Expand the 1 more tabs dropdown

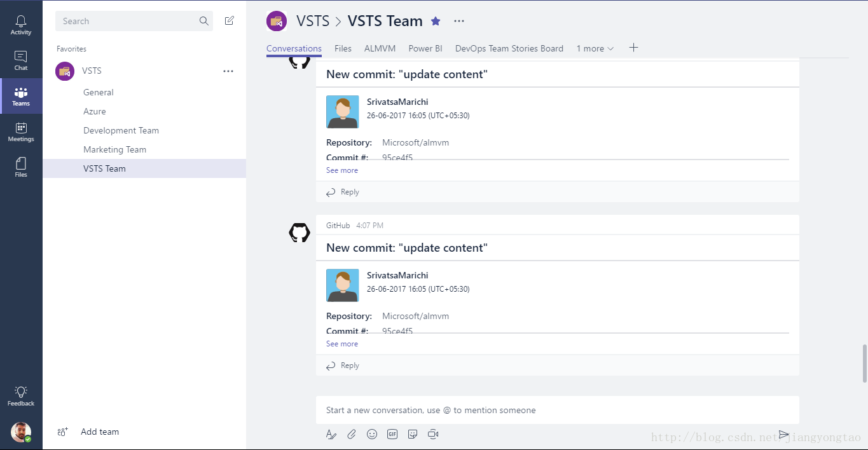click(x=595, y=48)
